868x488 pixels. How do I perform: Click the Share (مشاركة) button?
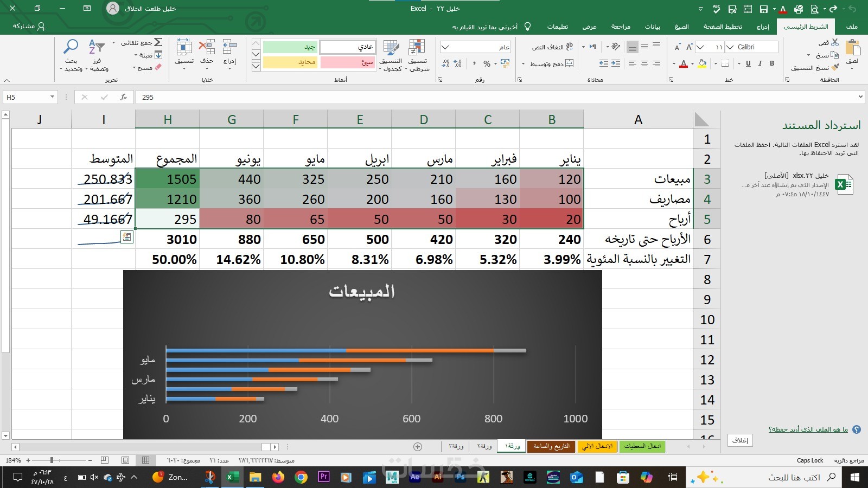pos(29,26)
